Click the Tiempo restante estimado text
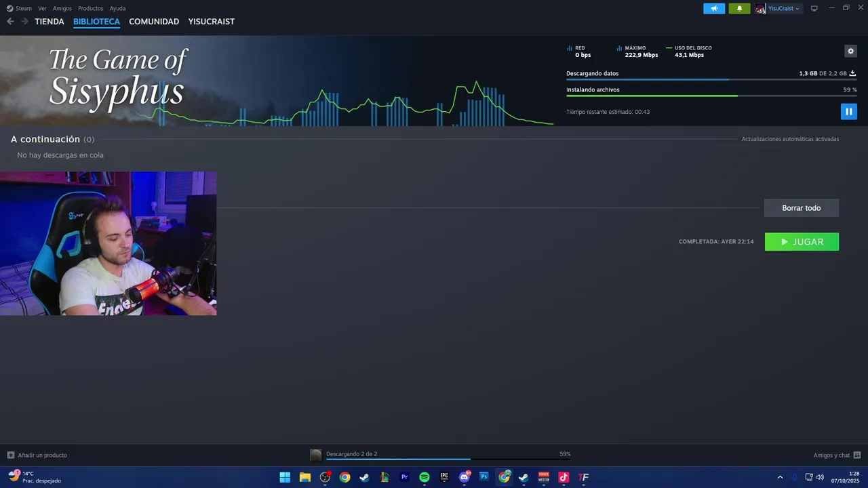 [608, 112]
